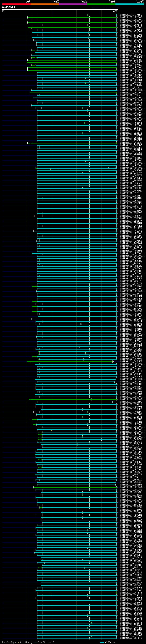Open hit UniRef100_Q1WLX8
This screenshot has width=146, height=644.
[x=131, y=32]
